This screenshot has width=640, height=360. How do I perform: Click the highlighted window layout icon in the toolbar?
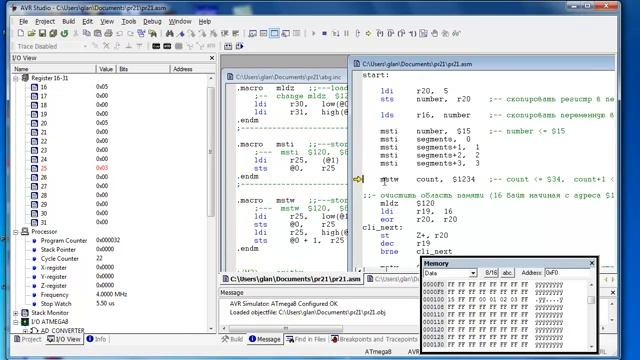coord(275,33)
